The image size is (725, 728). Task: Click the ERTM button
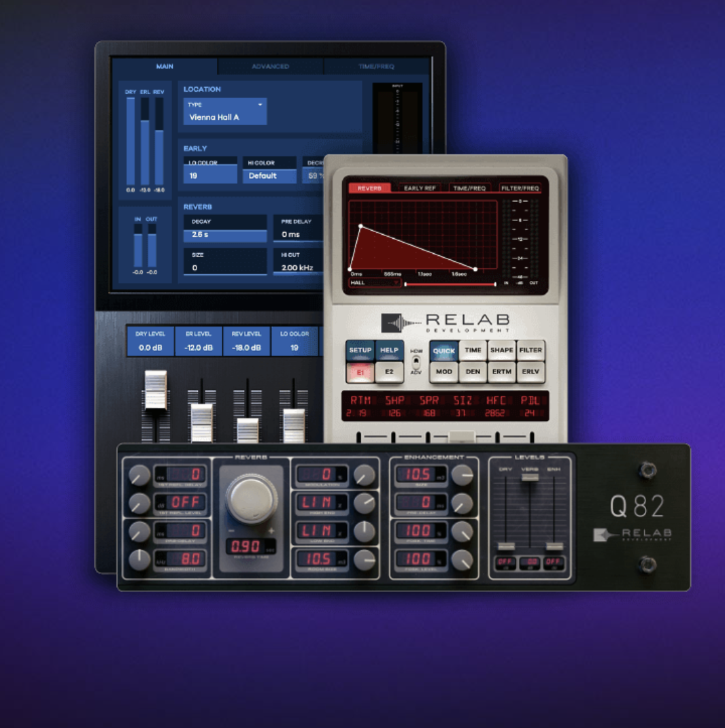[502, 372]
